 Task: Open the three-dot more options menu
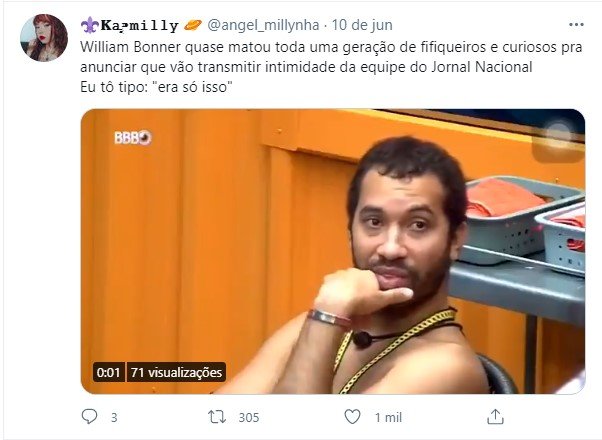(576, 25)
